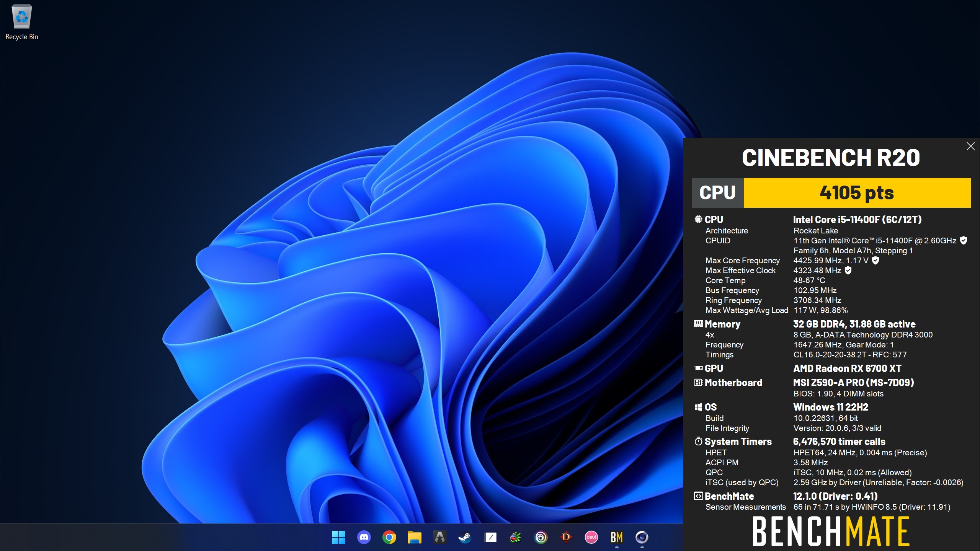This screenshot has height=551, width=980.
Task: Click the AMD Radeon RX 6700 XT text
Action: (x=847, y=368)
